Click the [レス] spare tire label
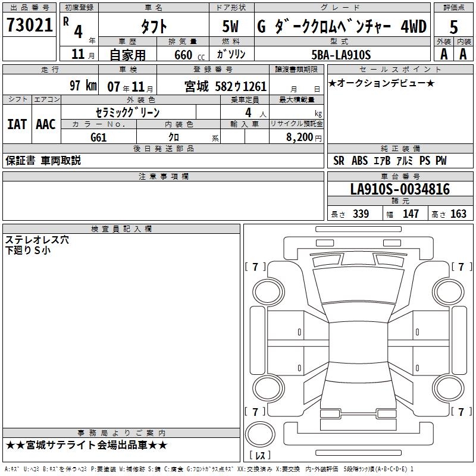The height and width of the screenshot is (476, 476). tap(260, 456)
